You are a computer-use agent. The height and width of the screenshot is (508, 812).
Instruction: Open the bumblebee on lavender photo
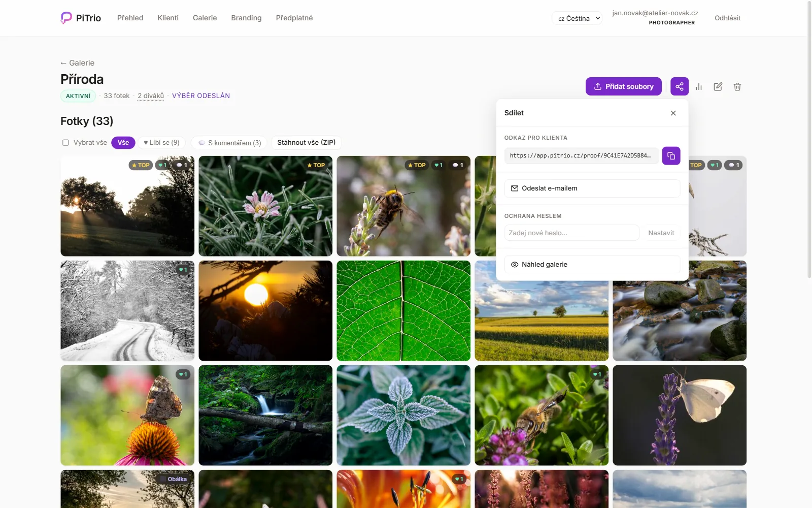click(x=403, y=206)
